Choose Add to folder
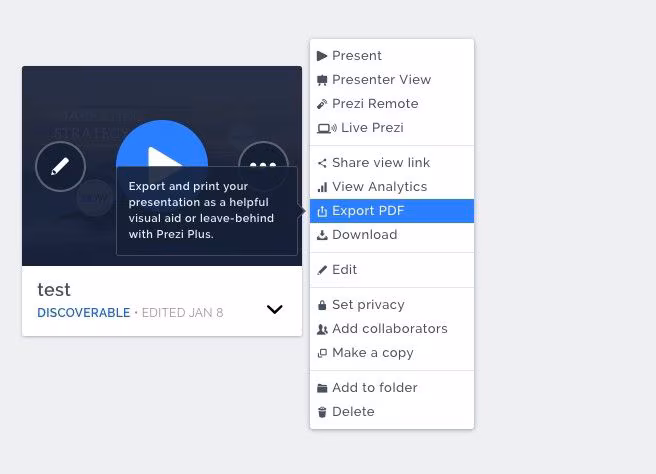Image resolution: width=656 pixels, height=474 pixels. point(374,388)
